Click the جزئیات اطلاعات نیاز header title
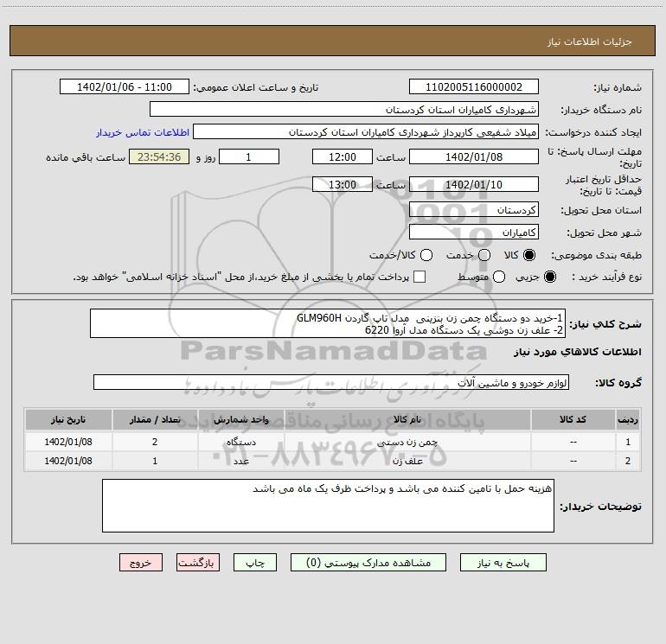Viewport: 666px width, 644px height. click(590, 41)
